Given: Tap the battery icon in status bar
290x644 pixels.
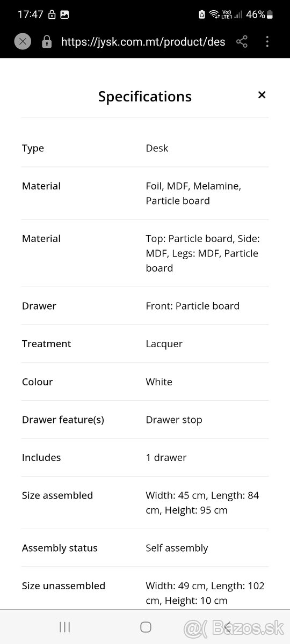Looking at the screenshot, I should pos(270,14).
